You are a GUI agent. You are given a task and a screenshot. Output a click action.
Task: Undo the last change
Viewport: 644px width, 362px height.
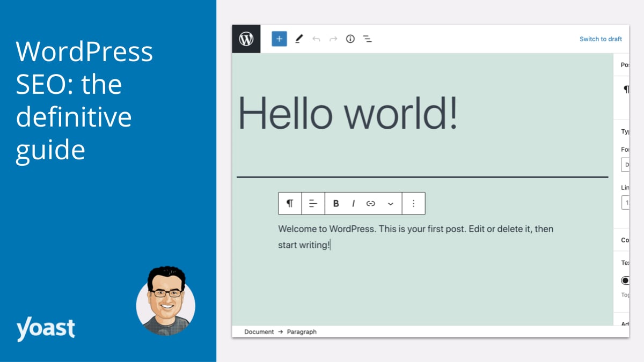[x=316, y=39]
